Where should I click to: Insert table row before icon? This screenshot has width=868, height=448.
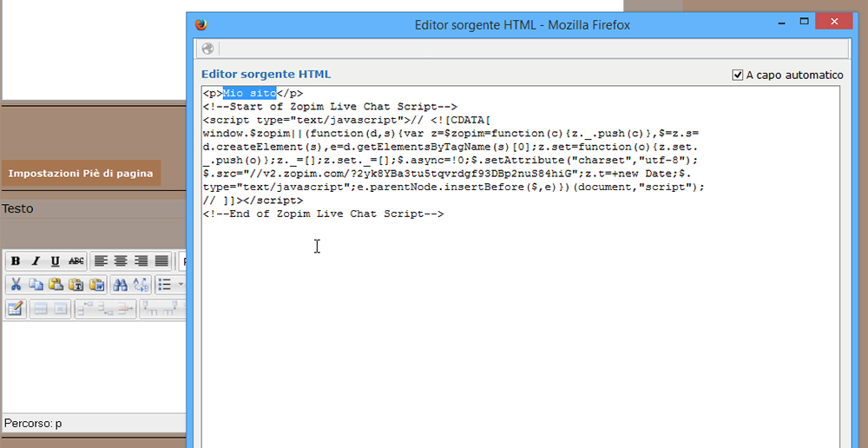85,309
